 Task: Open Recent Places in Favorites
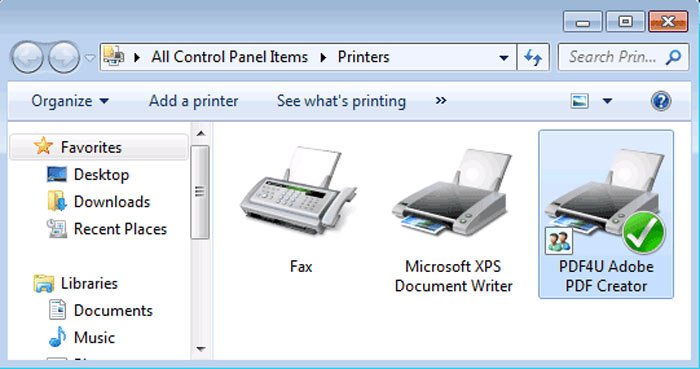[120, 229]
